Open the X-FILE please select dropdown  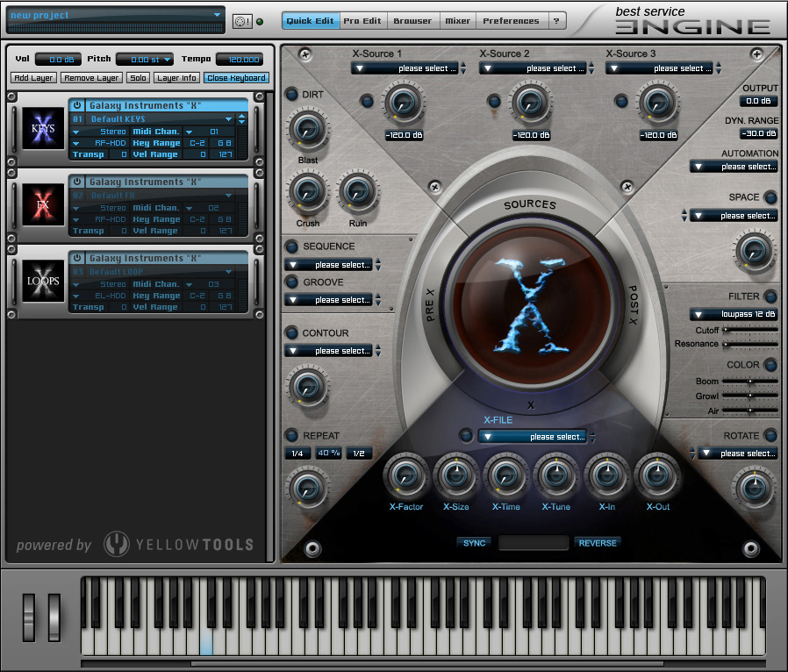click(x=534, y=437)
